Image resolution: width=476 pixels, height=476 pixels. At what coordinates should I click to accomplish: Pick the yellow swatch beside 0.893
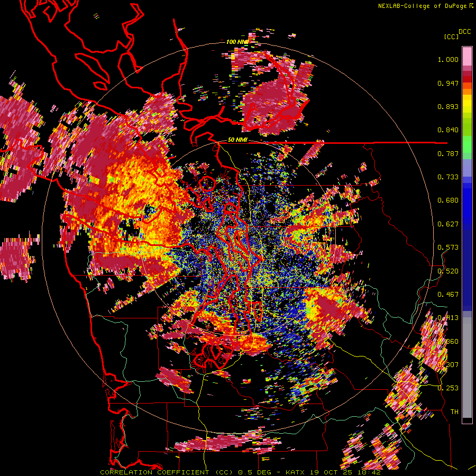click(467, 105)
